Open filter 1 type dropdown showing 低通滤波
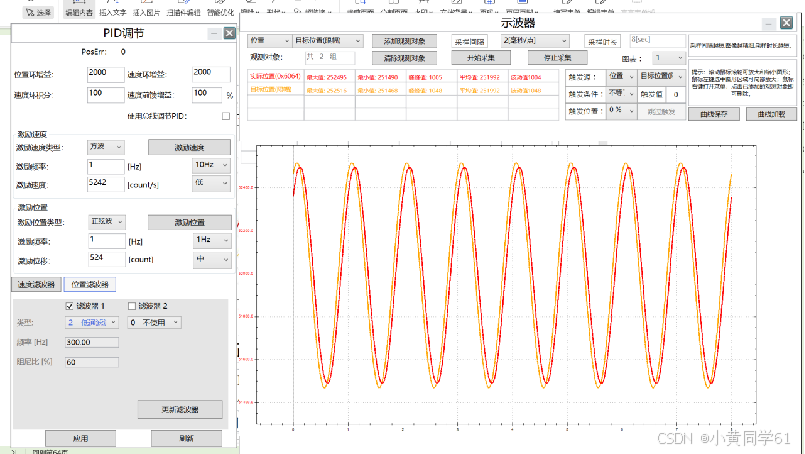This screenshot has height=454, width=805. 92,323
